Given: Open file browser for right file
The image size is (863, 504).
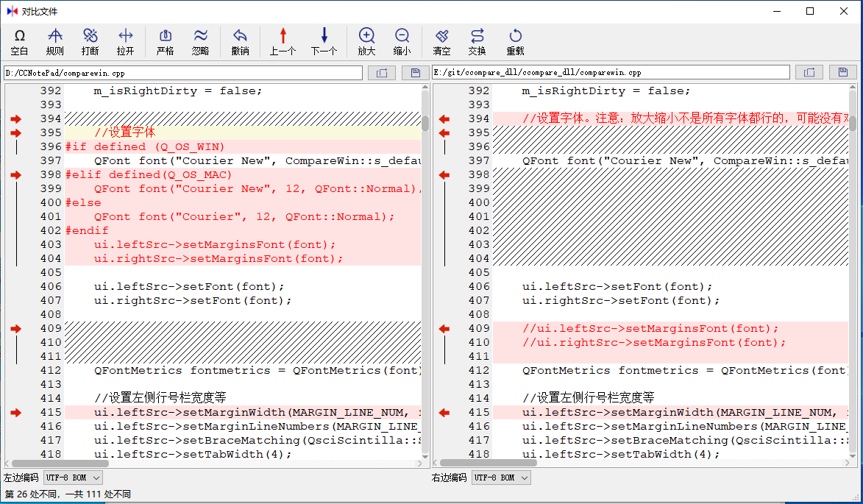Looking at the screenshot, I should (809, 73).
